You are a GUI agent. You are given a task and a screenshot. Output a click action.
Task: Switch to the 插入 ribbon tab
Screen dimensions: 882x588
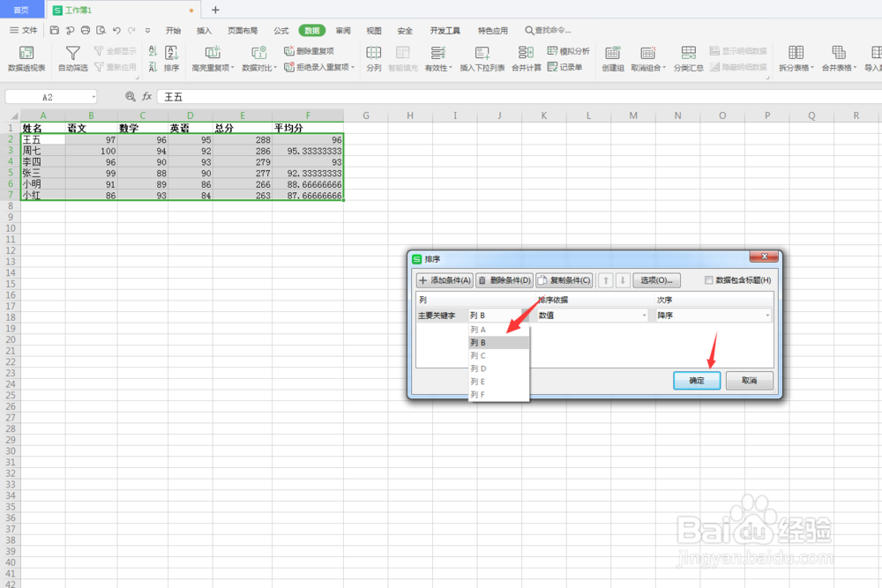pyautogui.click(x=205, y=30)
